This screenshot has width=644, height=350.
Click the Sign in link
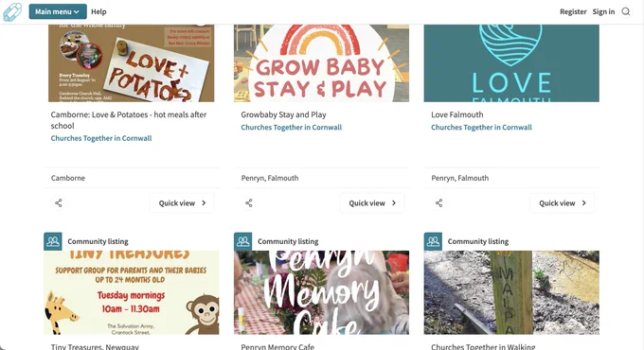(603, 11)
